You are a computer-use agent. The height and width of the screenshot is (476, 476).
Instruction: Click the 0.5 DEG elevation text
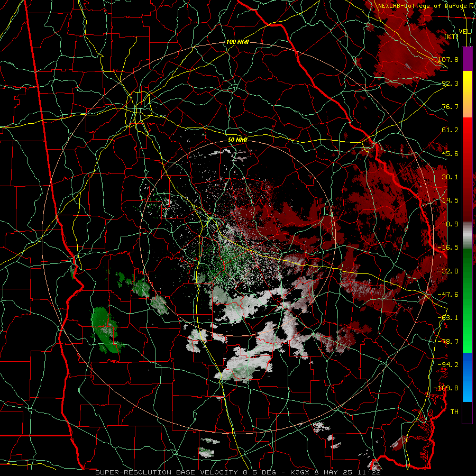tap(259, 472)
